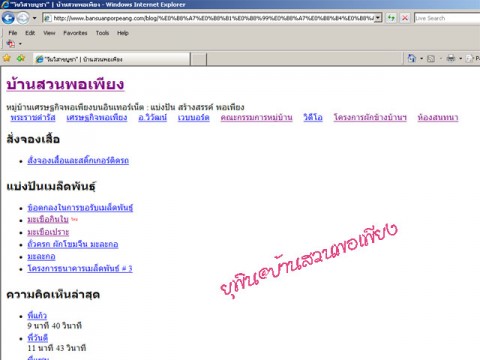Click inside the Live Search box
480x360 pixels.
pyautogui.click(x=447, y=18)
